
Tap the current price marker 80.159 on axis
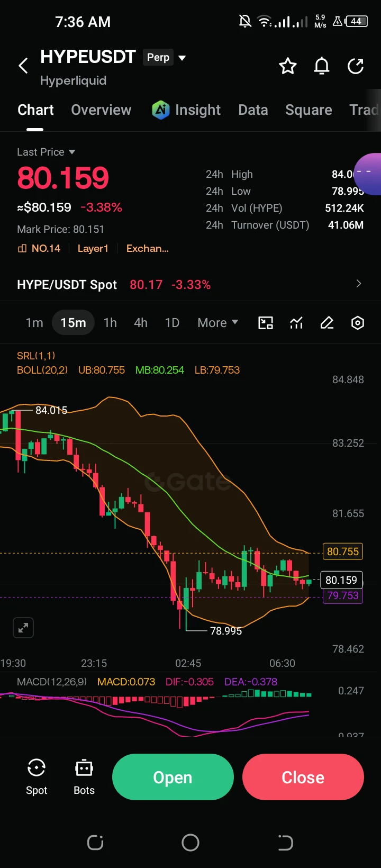pos(341,580)
